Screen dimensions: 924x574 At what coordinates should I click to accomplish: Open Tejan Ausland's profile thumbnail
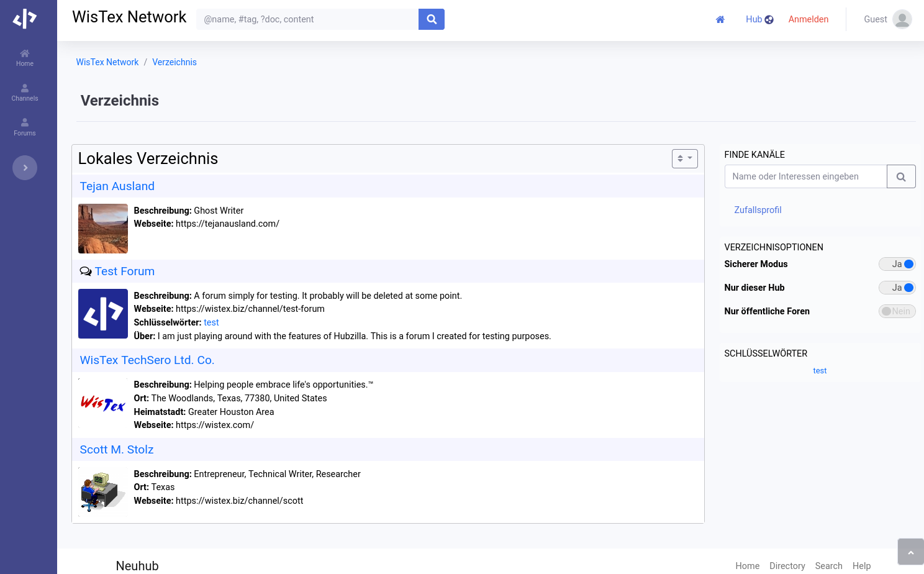(103, 229)
